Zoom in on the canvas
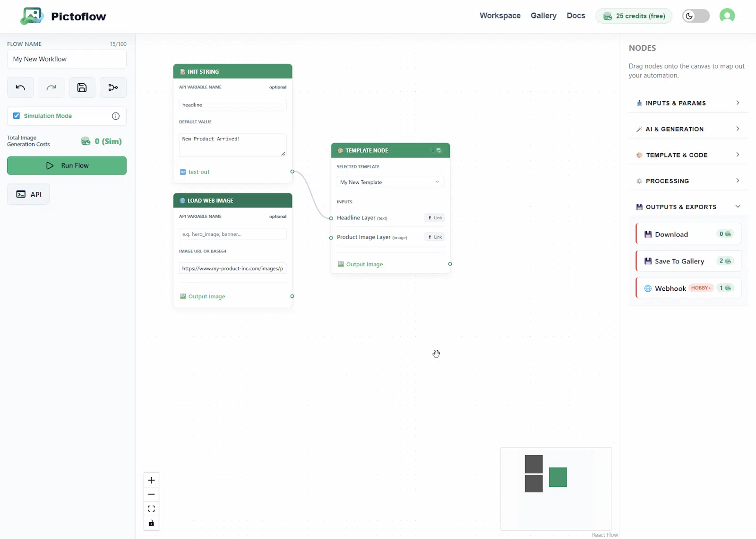Screen dimensions: 756x539 click(151, 480)
